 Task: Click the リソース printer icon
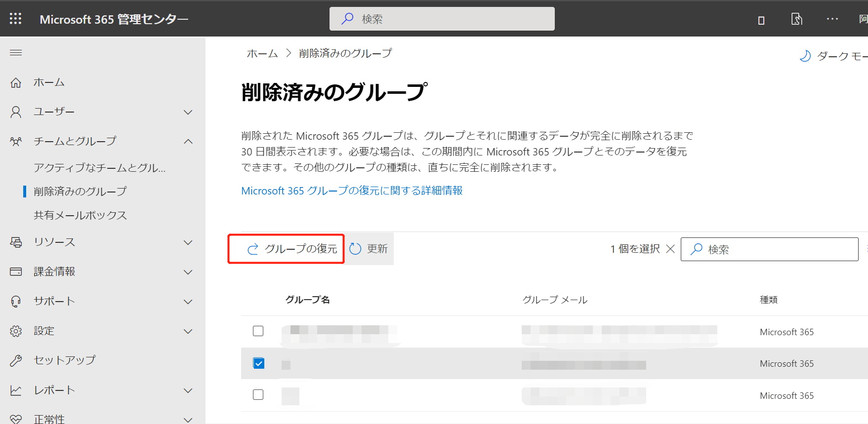click(16, 242)
